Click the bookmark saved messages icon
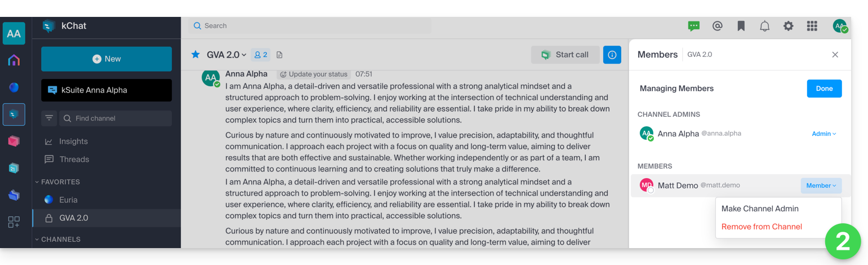 click(x=741, y=26)
